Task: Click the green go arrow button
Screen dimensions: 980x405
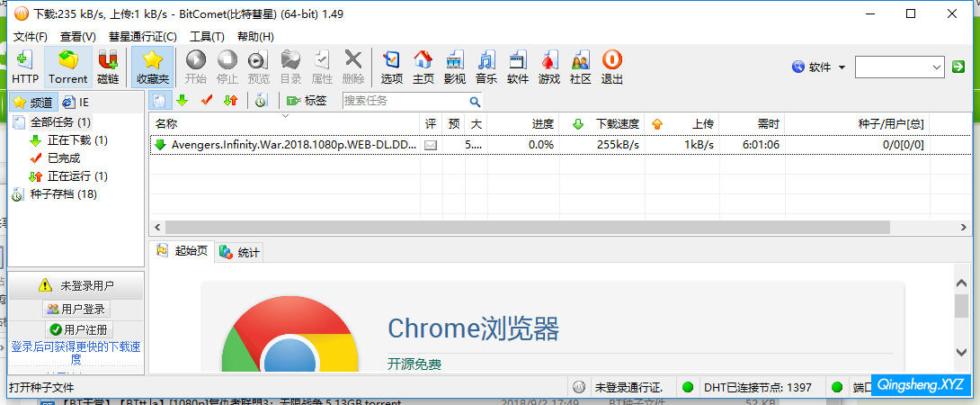Action: pos(958,67)
